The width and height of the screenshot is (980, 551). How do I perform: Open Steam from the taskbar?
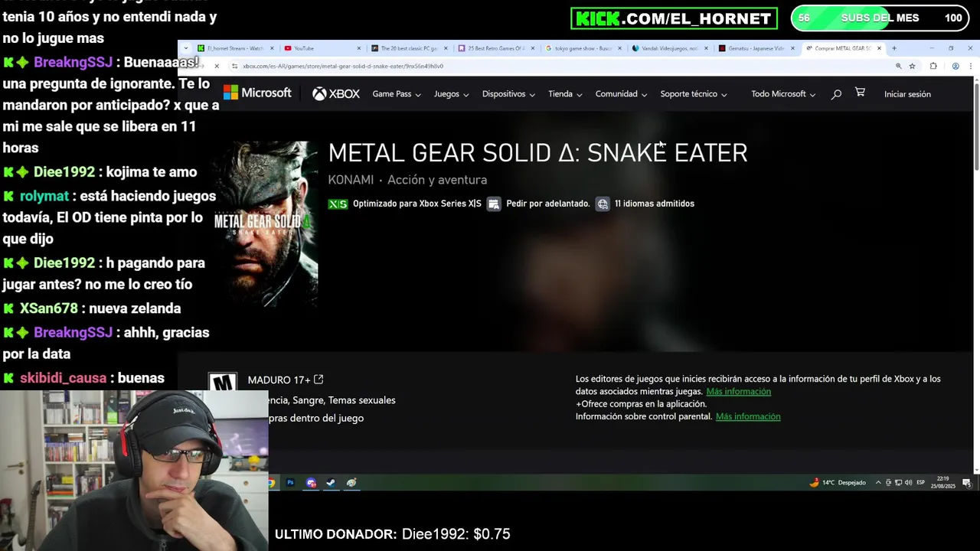pos(331,483)
